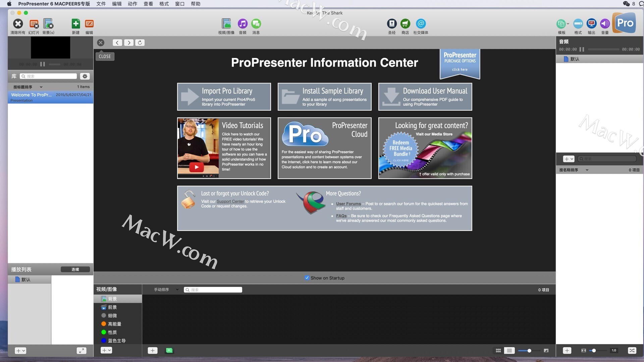This screenshot has height=362, width=644.
Task: Click the large Pro logo icon
Action: pos(624,23)
